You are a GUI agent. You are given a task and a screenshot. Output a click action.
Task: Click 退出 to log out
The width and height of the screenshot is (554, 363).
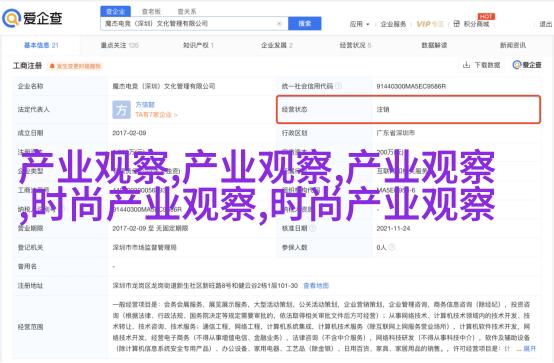[x=546, y=24]
